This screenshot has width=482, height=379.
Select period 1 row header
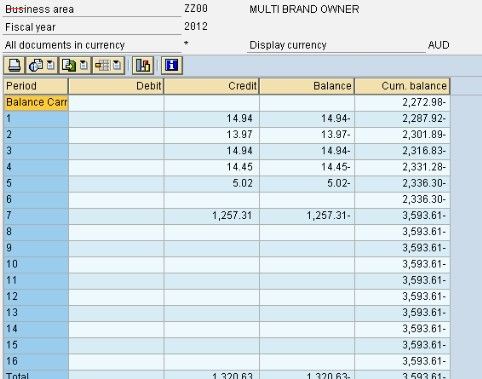click(36, 119)
